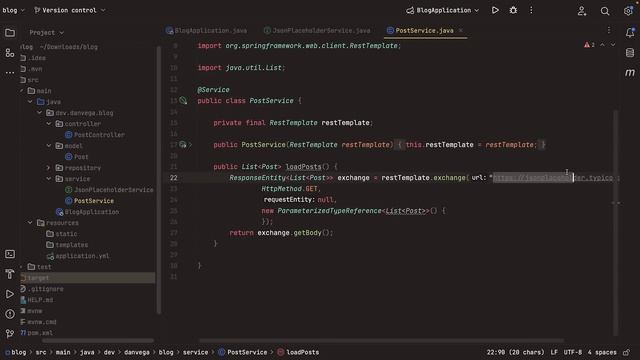This screenshot has height=360, width=640.
Task: Click the loadPosts breadcrumb
Action: 298,352
